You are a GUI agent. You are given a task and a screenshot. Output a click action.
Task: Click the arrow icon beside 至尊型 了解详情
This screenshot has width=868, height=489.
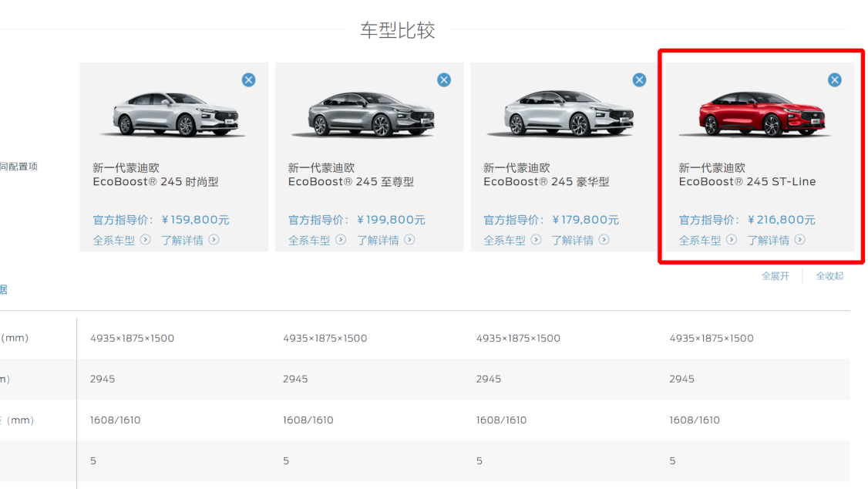pyautogui.click(x=409, y=240)
